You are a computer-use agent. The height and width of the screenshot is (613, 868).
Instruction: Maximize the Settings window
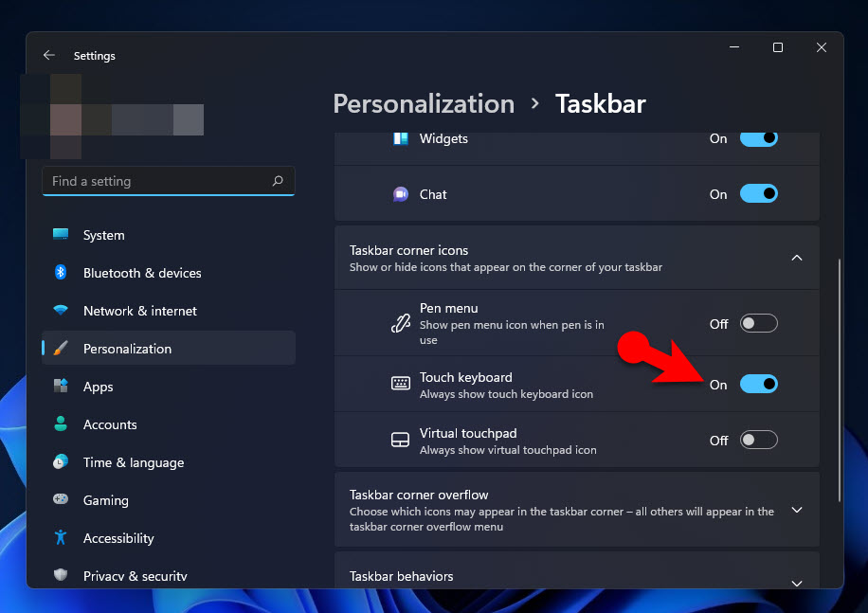click(777, 47)
